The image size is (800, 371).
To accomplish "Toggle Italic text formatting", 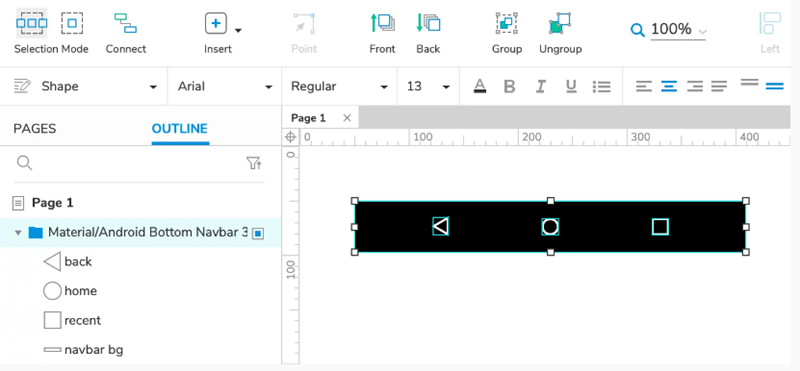I will tap(540, 86).
